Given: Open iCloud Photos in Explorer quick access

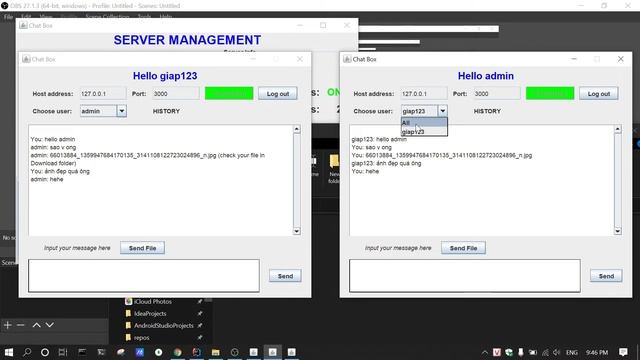Looking at the screenshot, I should [x=153, y=301].
